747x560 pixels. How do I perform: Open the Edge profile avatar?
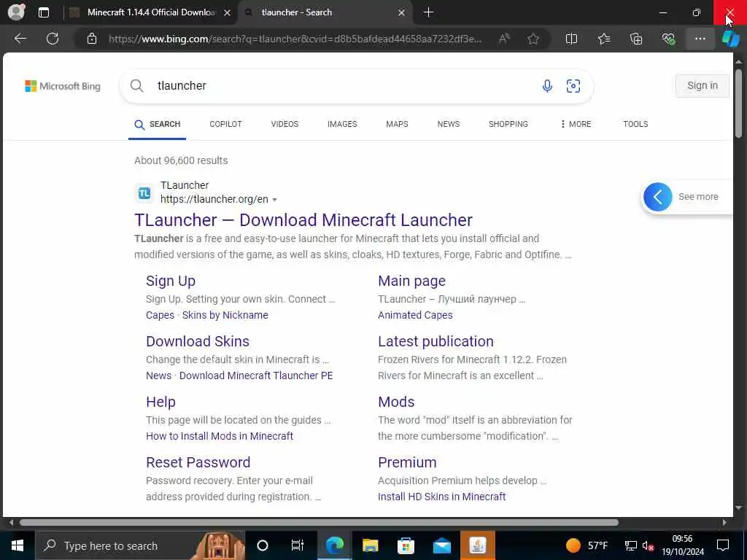point(16,12)
